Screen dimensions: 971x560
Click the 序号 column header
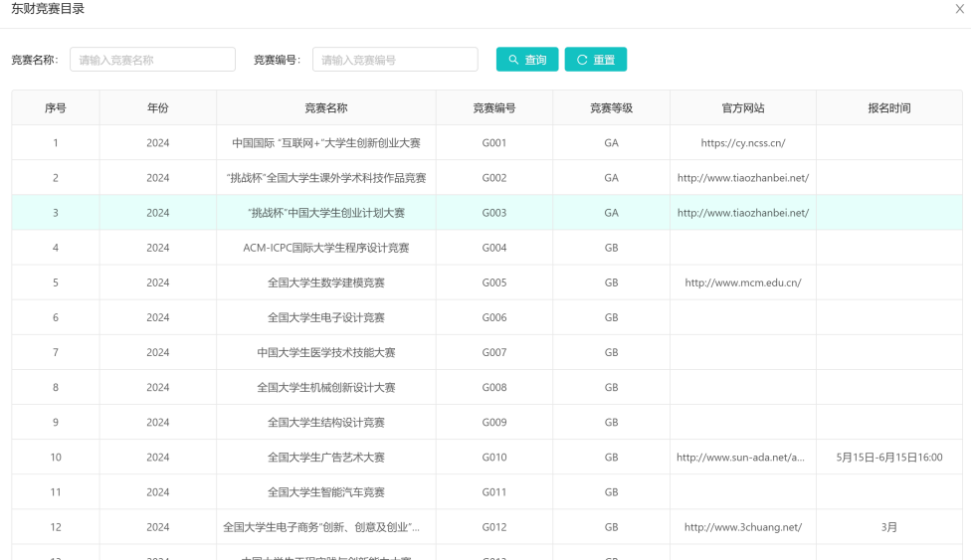pos(55,107)
